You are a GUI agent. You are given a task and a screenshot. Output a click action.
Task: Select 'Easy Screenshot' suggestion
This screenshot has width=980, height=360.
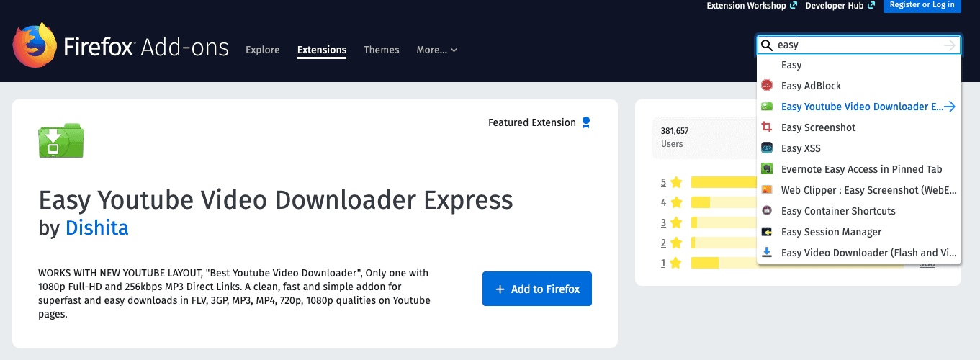(x=859, y=127)
